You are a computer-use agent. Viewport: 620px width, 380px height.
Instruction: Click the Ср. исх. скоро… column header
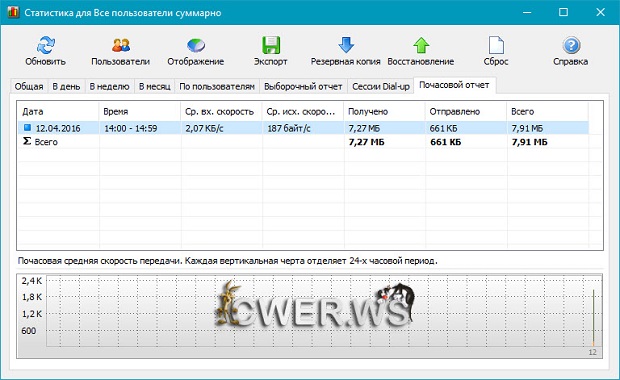303,112
